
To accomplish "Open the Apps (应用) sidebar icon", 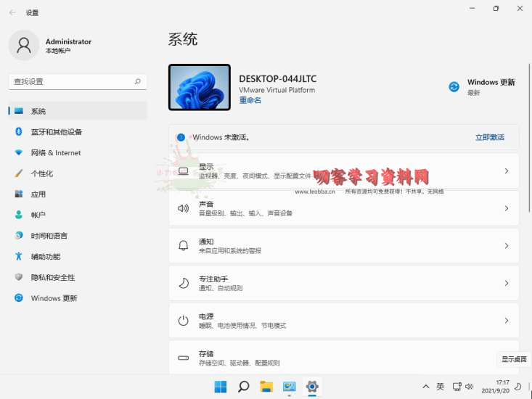I will point(19,194).
